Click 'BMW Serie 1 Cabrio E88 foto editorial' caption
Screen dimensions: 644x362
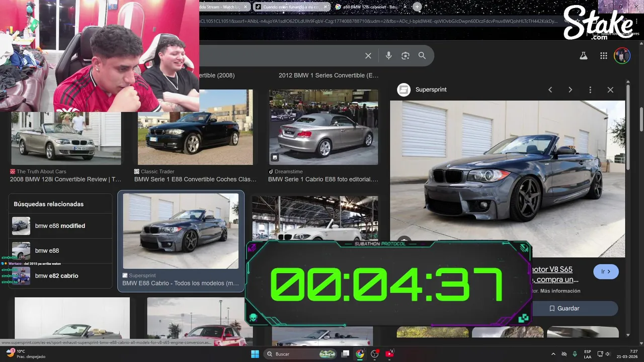coord(323,179)
